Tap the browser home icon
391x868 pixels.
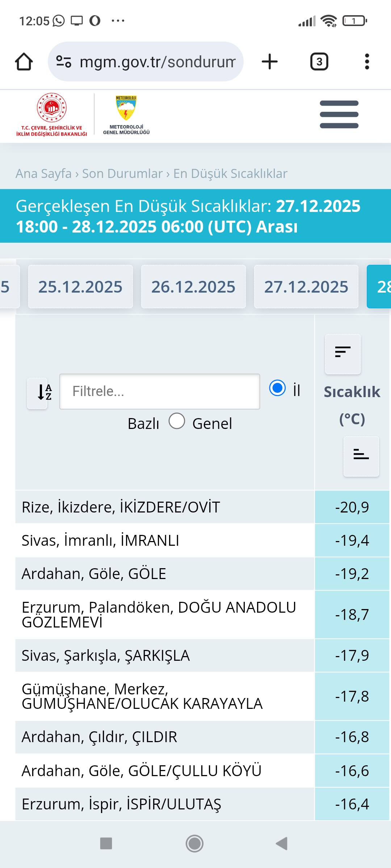(24, 61)
